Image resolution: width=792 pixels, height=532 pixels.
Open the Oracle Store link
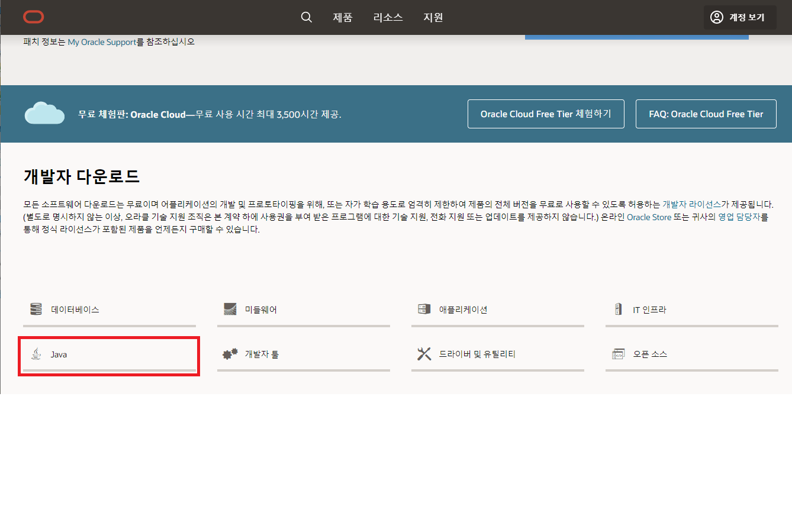[649, 217]
